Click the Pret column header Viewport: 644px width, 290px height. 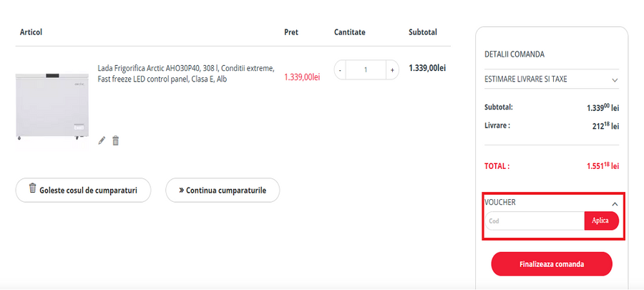[291, 32]
